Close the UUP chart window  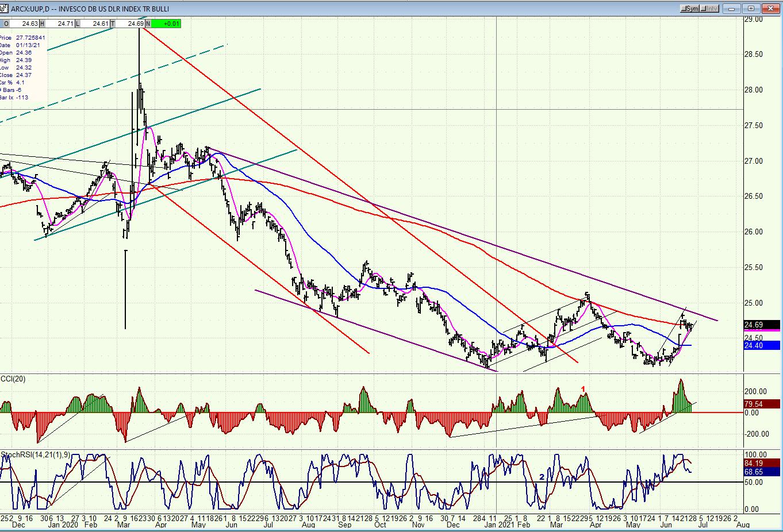coord(770,9)
